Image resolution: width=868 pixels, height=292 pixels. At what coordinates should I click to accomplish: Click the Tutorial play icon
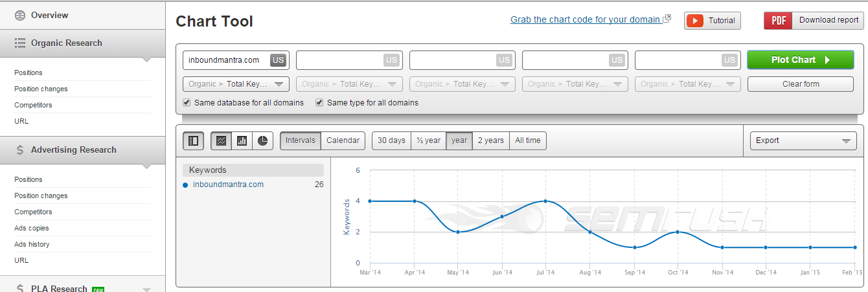695,21
